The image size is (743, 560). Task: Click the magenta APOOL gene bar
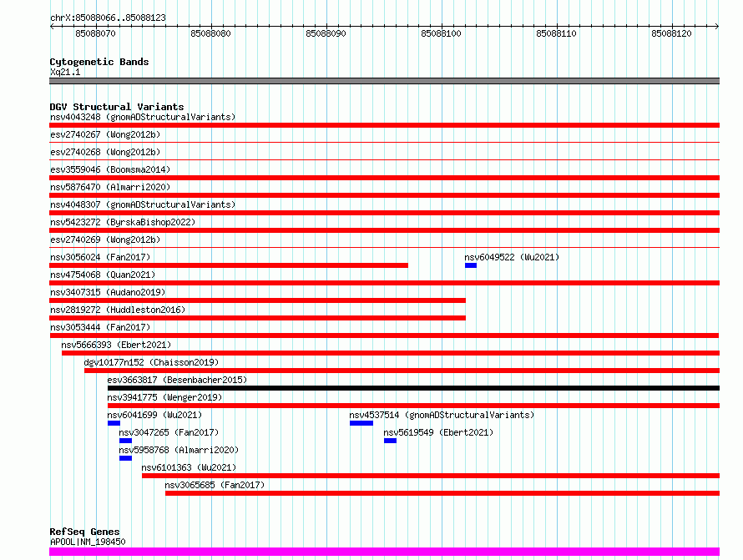(x=384, y=552)
